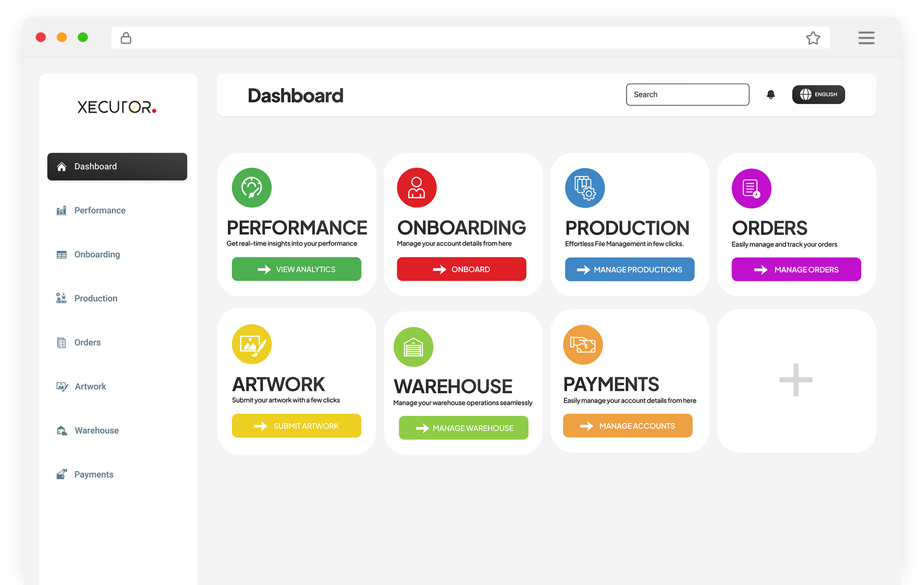
Task: Click the purple Orders document icon
Action: 751,188
